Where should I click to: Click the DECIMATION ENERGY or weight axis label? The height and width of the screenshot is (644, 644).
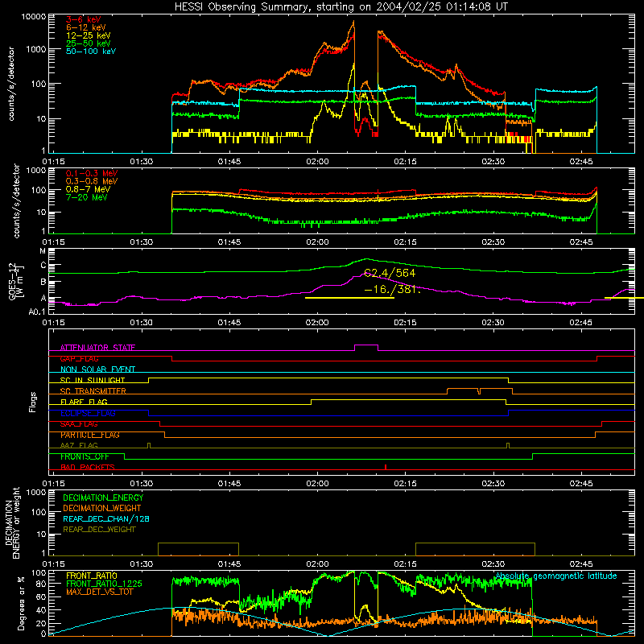pyautogui.click(x=12, y=522)
